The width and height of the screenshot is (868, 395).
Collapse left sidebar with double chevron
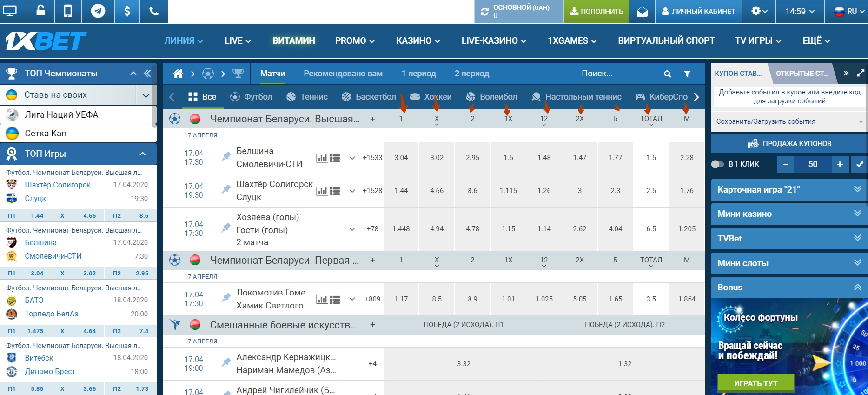point(147,74)
